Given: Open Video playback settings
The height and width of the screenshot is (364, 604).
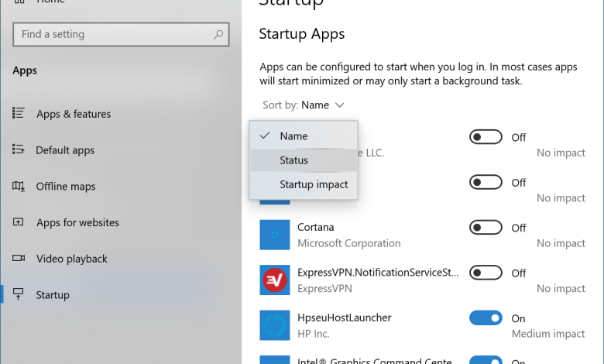Looking at the screenshot, I should tap(72, 259).
